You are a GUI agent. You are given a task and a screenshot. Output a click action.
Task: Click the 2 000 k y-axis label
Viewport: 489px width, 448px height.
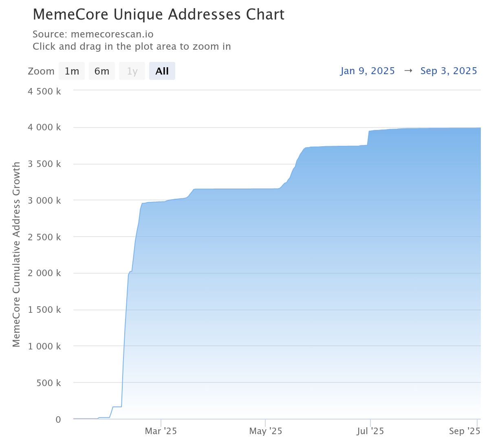(x=44, y=273)
